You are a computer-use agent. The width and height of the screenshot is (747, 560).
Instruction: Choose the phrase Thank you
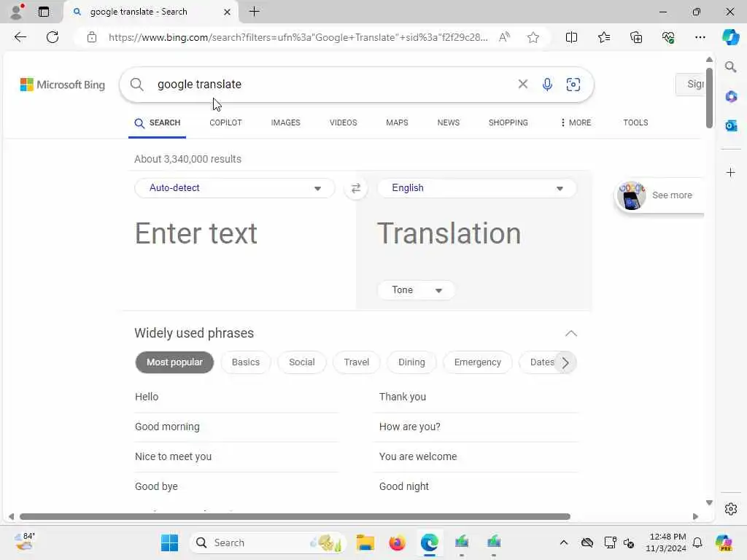[x=403, y=397]
